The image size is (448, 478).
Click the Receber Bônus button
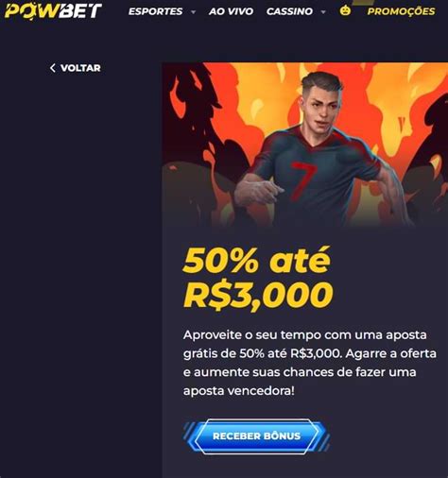[256, 436]
